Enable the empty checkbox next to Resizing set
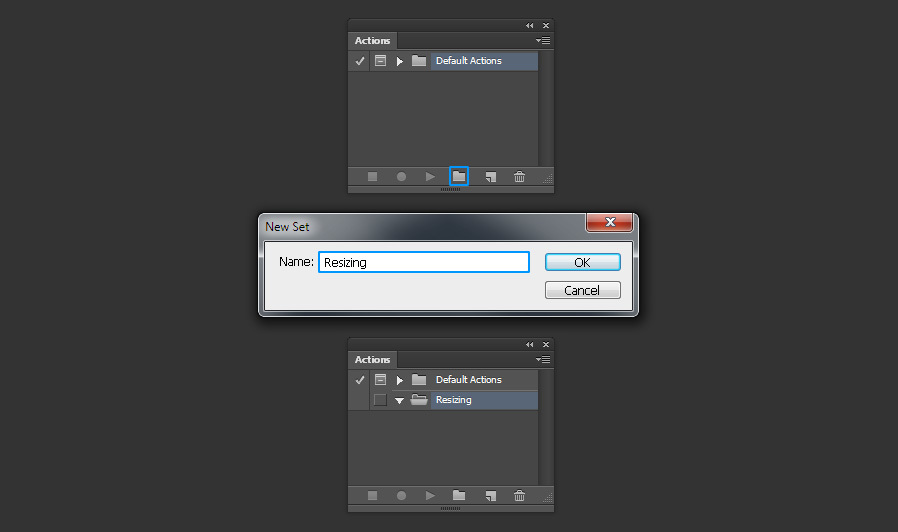This screenshot has height=532, width=898. 380,400
